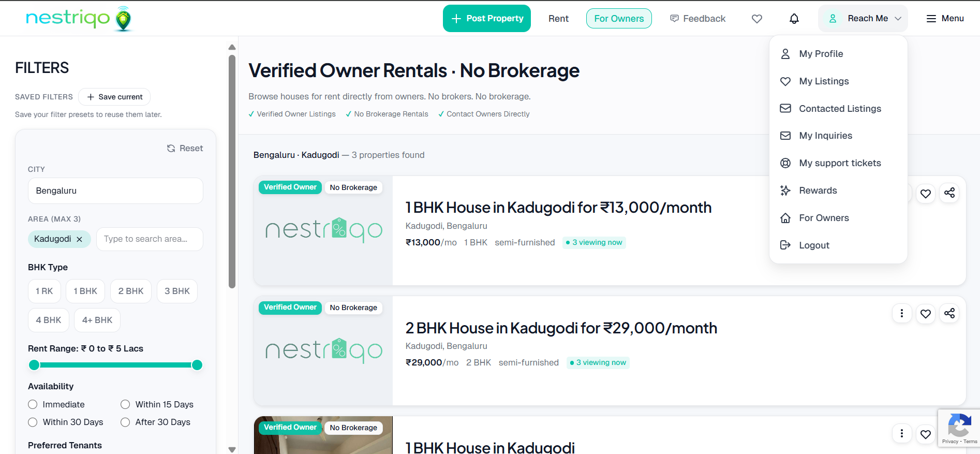Viewport: 980px width, 454px height.
Task: Click thumbnail of 13,000/month listing
Action: point(323,231)
